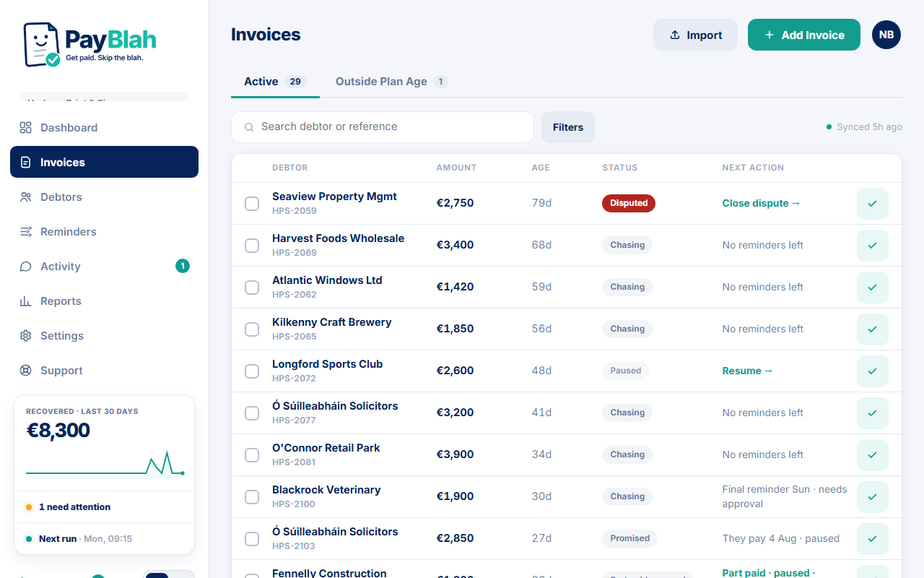
Task: Click reference HPS-2072
Action: click(x=294, y=379)
